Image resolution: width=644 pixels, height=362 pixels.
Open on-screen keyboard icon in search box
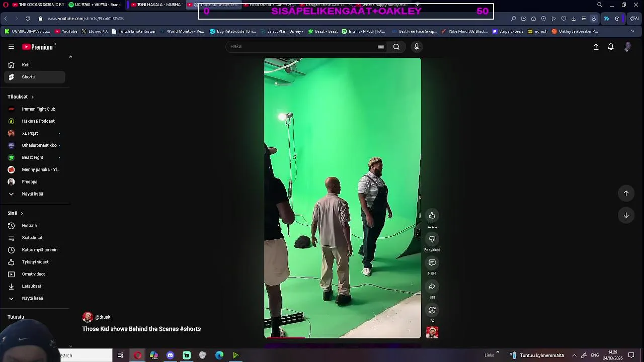click(381, 47)
